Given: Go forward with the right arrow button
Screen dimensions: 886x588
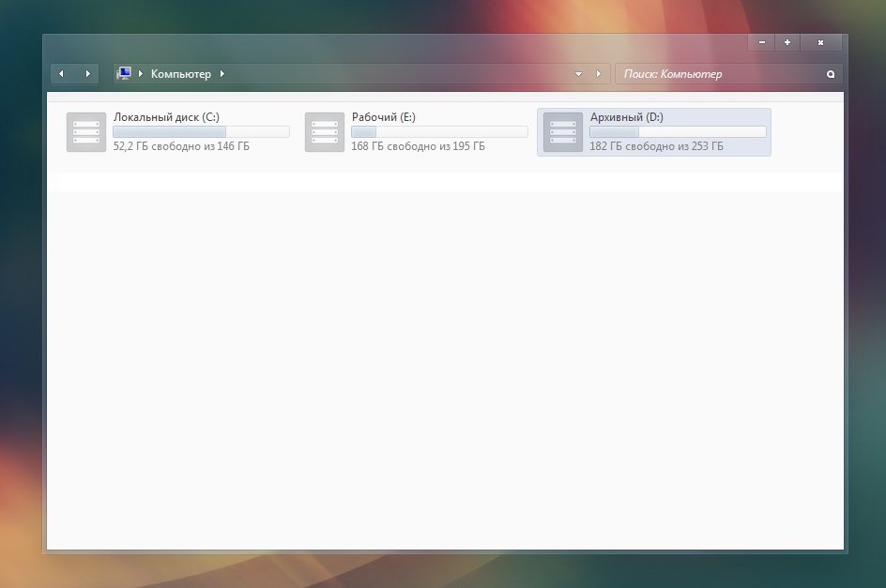Looking at the screenshot, I should 87,73.
